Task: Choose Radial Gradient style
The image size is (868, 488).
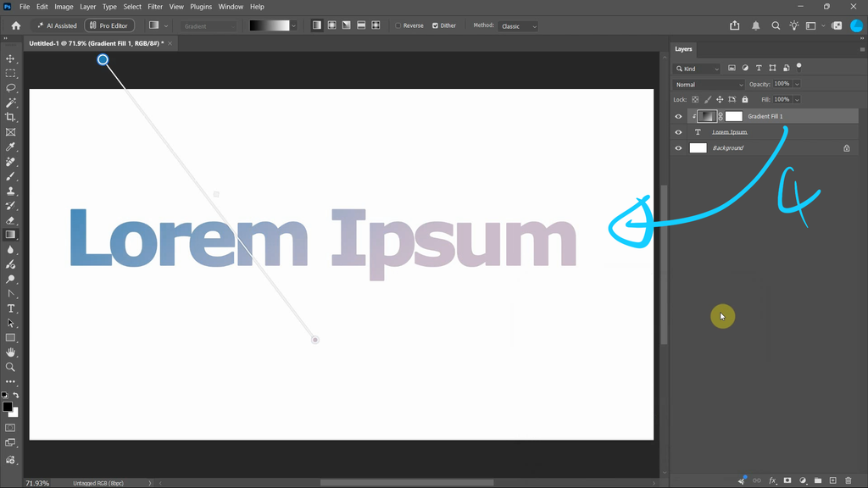Action: point(331,25)
